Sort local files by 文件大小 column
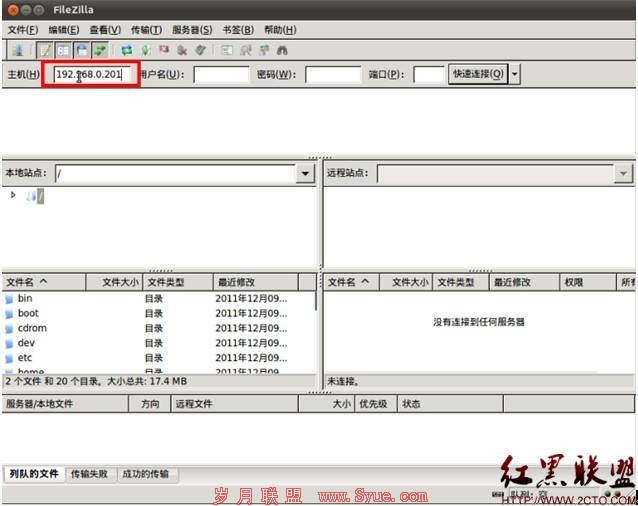The height and width of the screenshot is (506, 638). (x=114, y=282)
